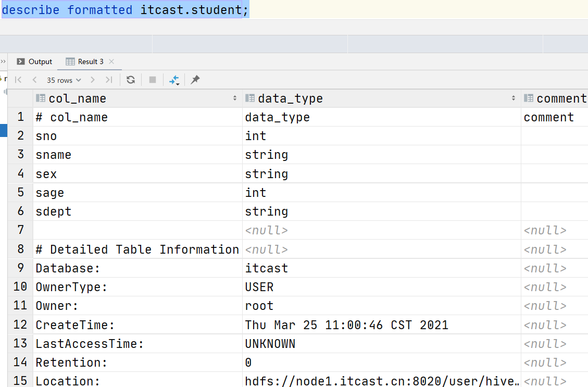Sort by the data_type column arrows
Image resolution: width=588 pixels, height=387 pixels.
tap(514, 98)
